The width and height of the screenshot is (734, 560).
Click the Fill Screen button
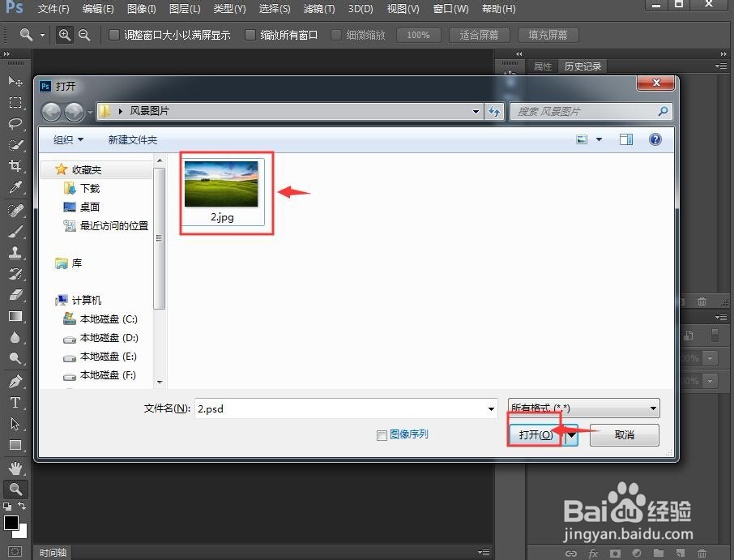pos(548,35)
